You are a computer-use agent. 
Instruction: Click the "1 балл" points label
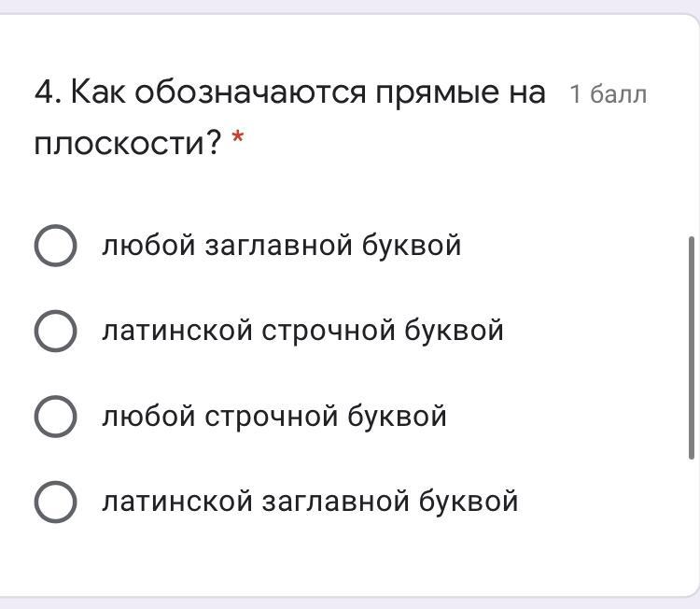click(608, 95)
